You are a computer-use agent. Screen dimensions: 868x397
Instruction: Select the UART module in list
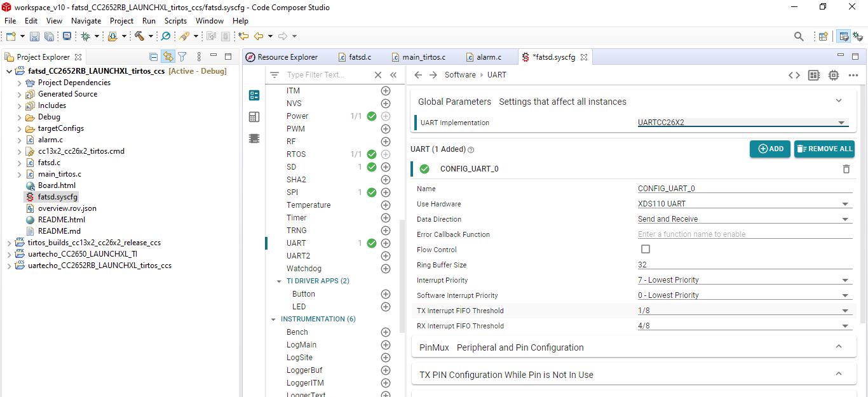tap(296, 243)
